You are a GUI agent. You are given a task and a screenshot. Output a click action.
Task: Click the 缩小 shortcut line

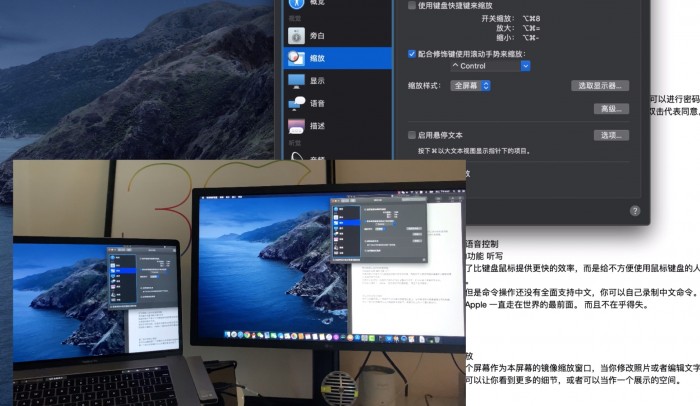[517, 38]
